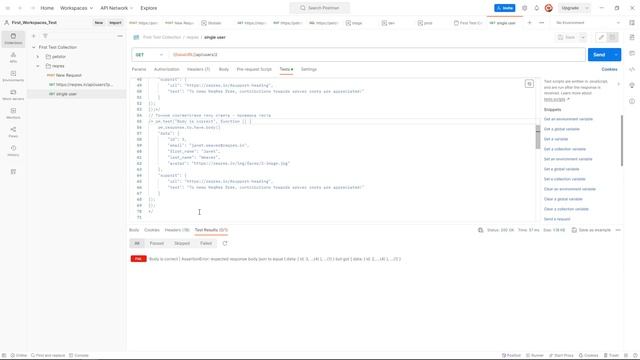Open Find and replace in status bar
Screen dimensions: 640x360
(x=48, y=356)
